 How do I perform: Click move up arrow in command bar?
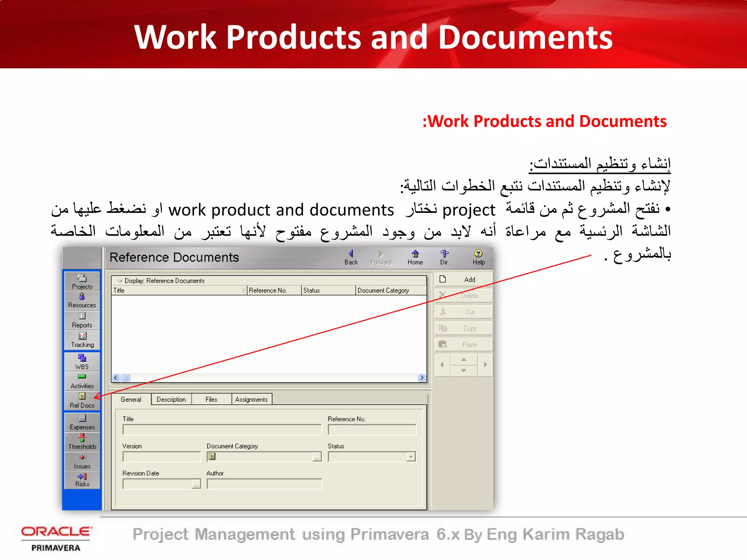pyautogui.click(x=464, y=359)
